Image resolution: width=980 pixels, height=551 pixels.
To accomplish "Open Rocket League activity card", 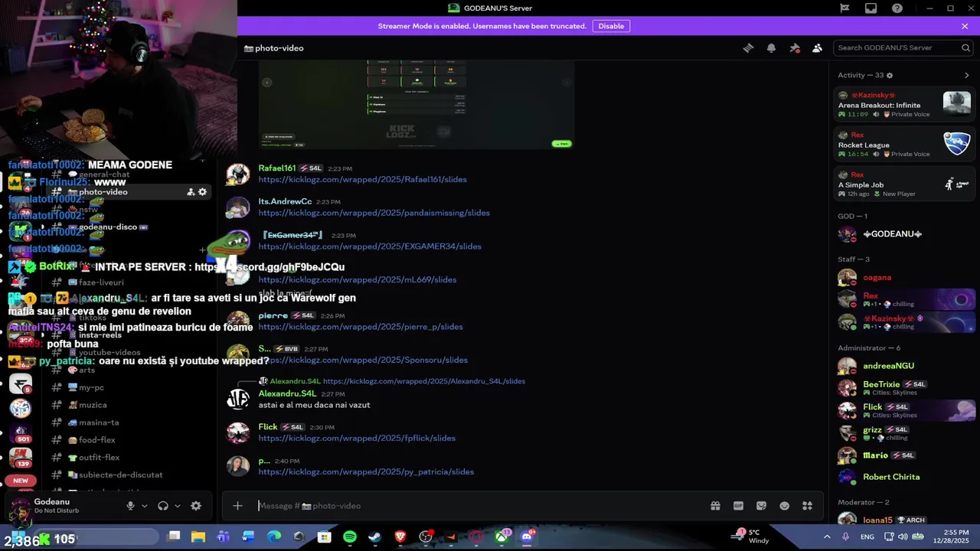I will (x=904, y=145).
